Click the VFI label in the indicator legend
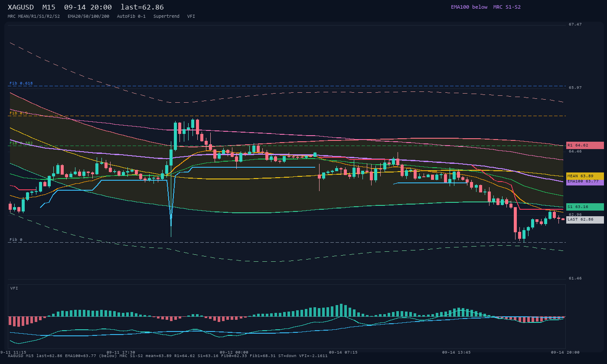The width and height of the screenshot is (607, 364). coord(191,16)
